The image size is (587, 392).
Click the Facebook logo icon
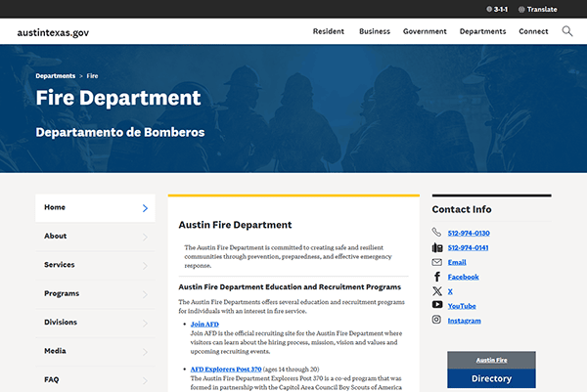[x=437, y=277]
